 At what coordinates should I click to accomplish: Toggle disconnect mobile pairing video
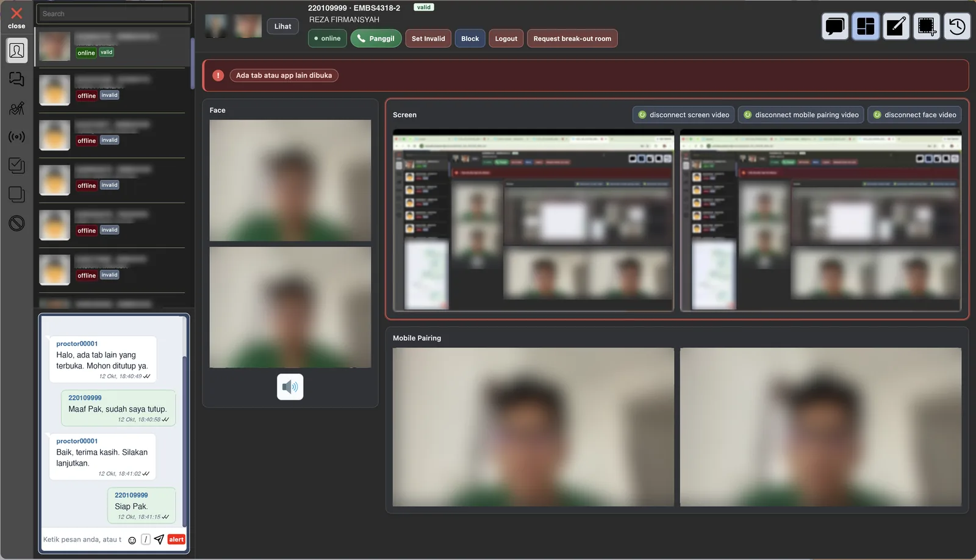tap(801, 115)
